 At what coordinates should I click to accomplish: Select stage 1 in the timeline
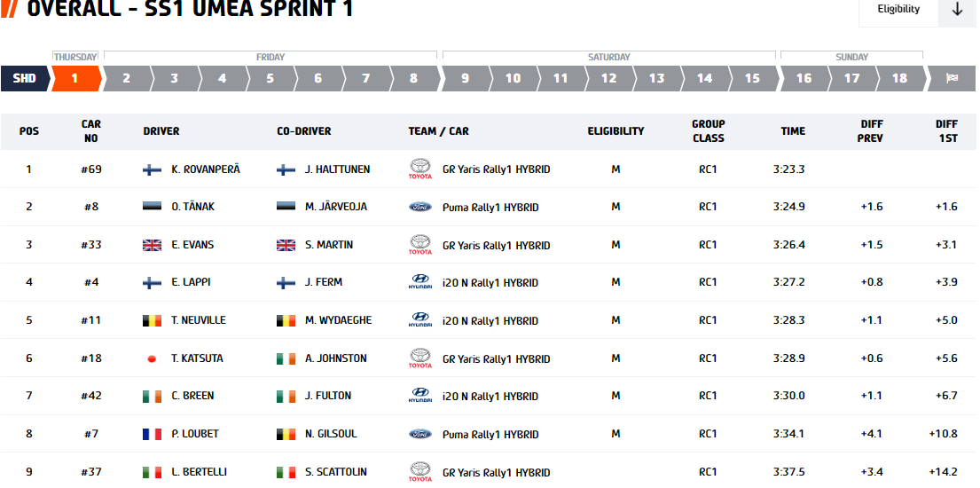pos(75,78)
